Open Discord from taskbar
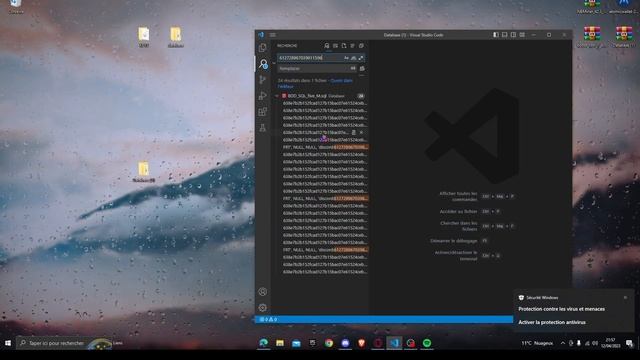The height and width of the screenshot is (360, 640). pos(345,343)
